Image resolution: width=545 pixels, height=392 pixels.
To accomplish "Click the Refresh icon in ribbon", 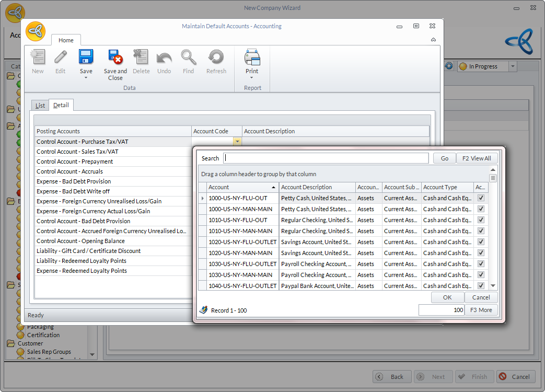I will [x=216, y=57].
